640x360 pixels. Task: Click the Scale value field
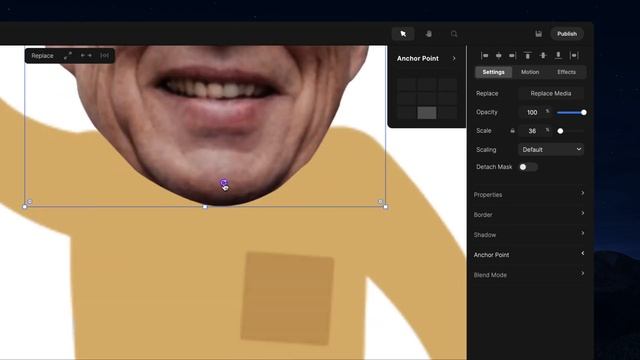[x=532, y=131]
